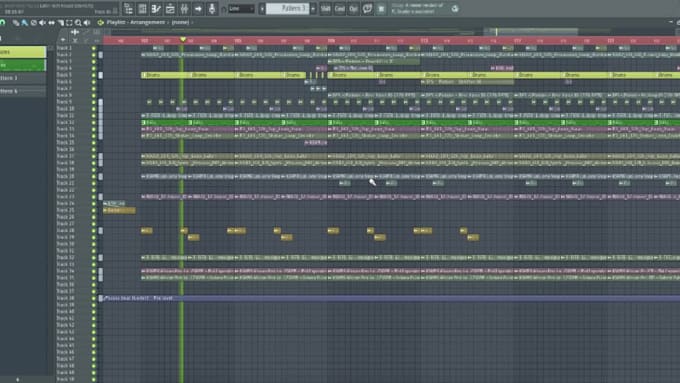Open the green playlist options menu icon
This screenshot has width=680, height=383.
pyautogui.click(x=101, y=23)
